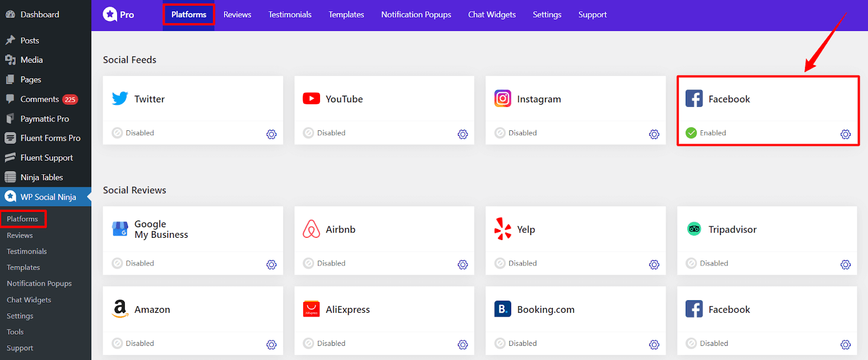This screenshot has height=360, width=868.
Task: Open Fluent Support in sidebar
Action: coord(46,157)
